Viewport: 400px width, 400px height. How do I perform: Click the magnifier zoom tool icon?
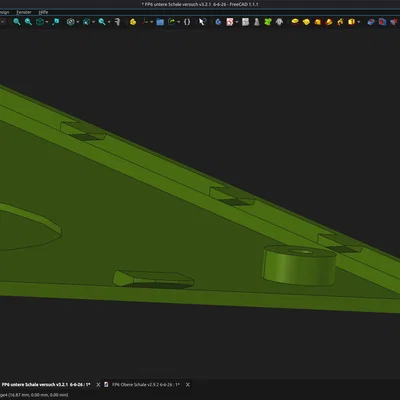click(x=102, y=22)
